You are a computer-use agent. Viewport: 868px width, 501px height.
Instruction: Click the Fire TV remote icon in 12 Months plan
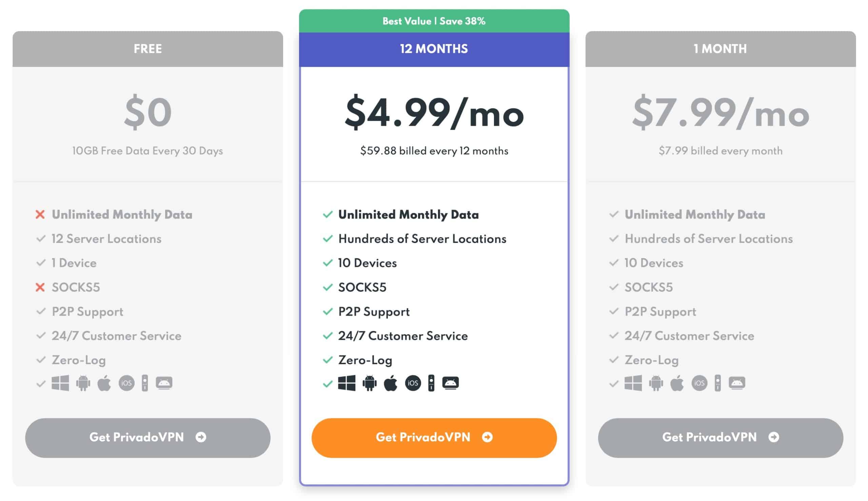(431, 383)
